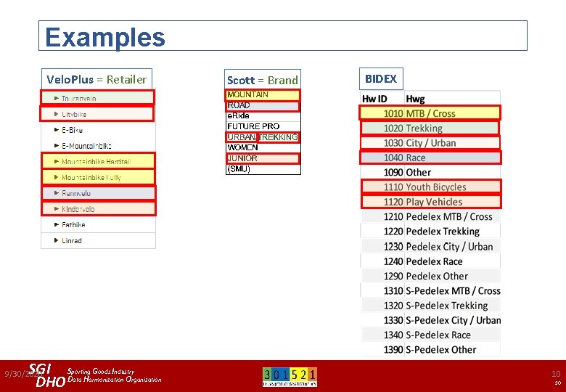This screenshot has width=566, height=392.
Task: Expand the Mountainbike Fully triangle
Action: pyautogui.click(x=57, y=177)
